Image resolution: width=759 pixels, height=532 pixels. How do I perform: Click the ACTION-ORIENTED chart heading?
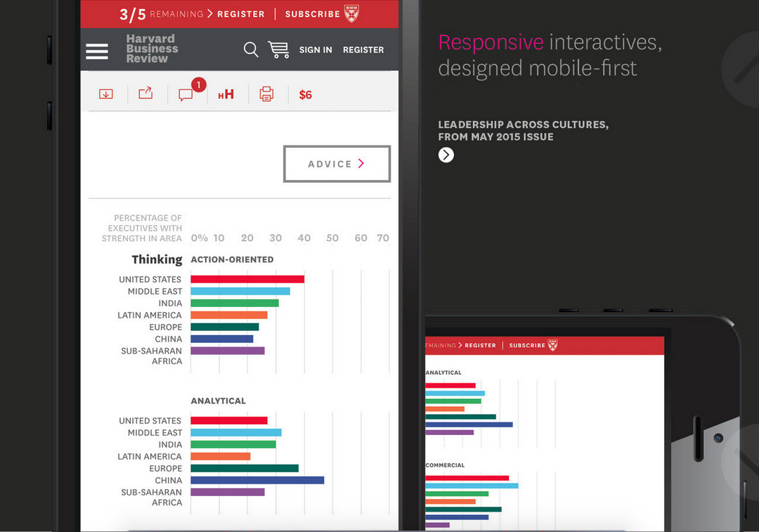tap(232, 259)
